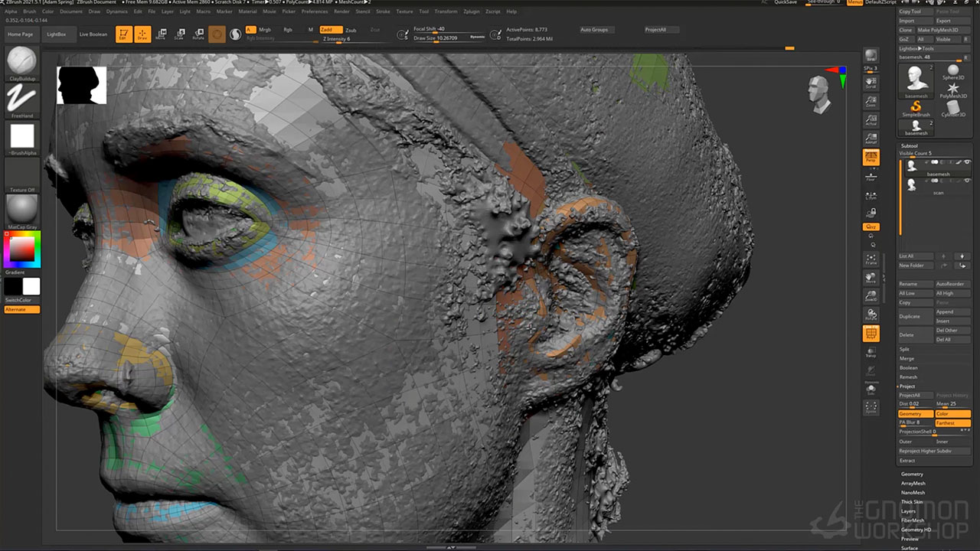Click the color picker square
980x551 pixels.
click(x=21, y=249)
